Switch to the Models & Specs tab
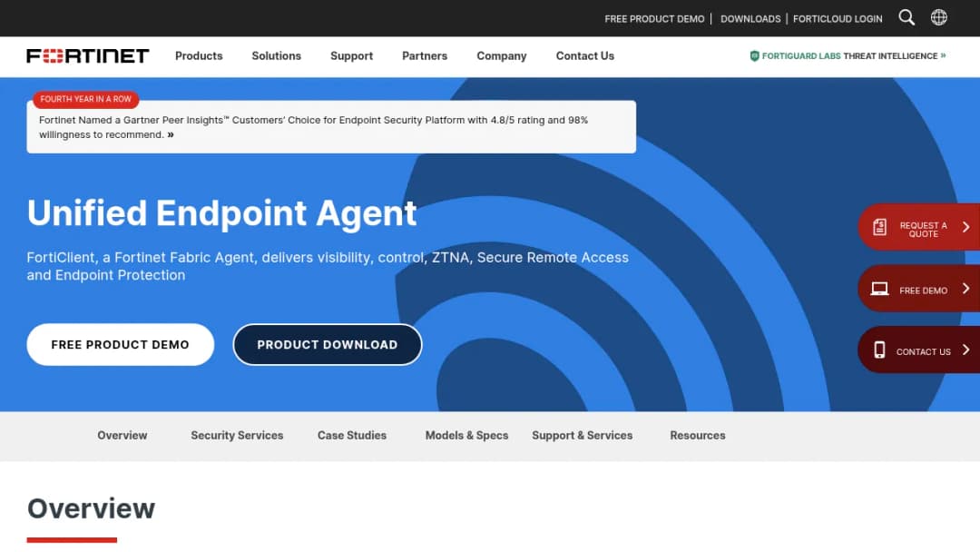This screenshot has width=980, height=552. tap(466, 435)
